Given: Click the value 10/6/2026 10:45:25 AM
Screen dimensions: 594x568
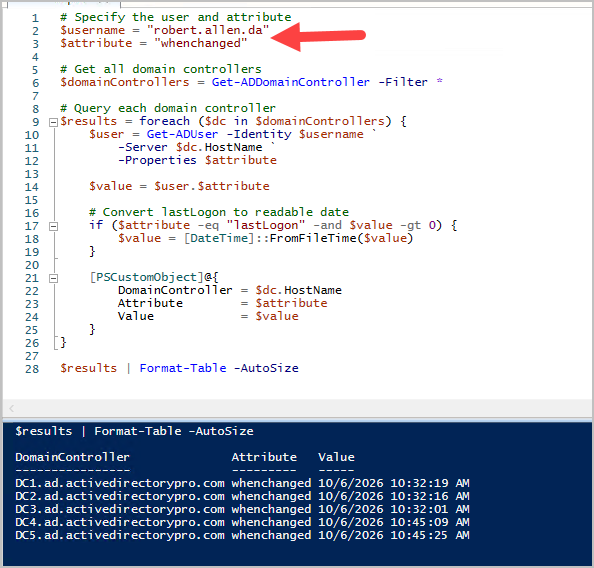Looking at the screenshot, I should [x=394, y=535].
